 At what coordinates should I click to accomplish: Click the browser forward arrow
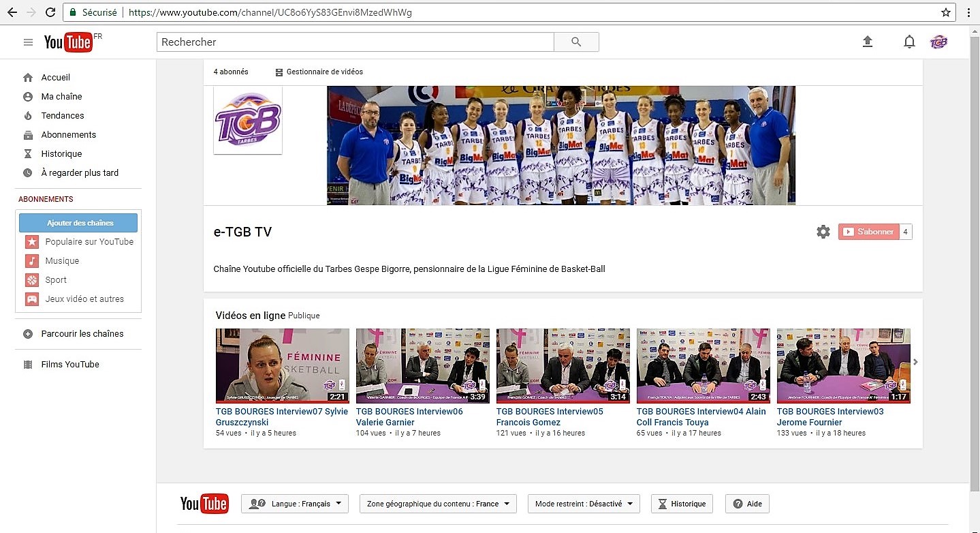point(31,12)
